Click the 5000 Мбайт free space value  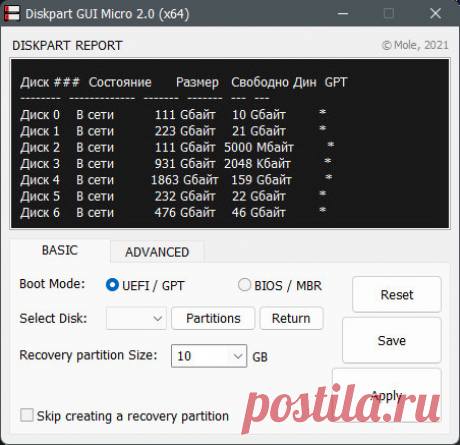(259, 147)
